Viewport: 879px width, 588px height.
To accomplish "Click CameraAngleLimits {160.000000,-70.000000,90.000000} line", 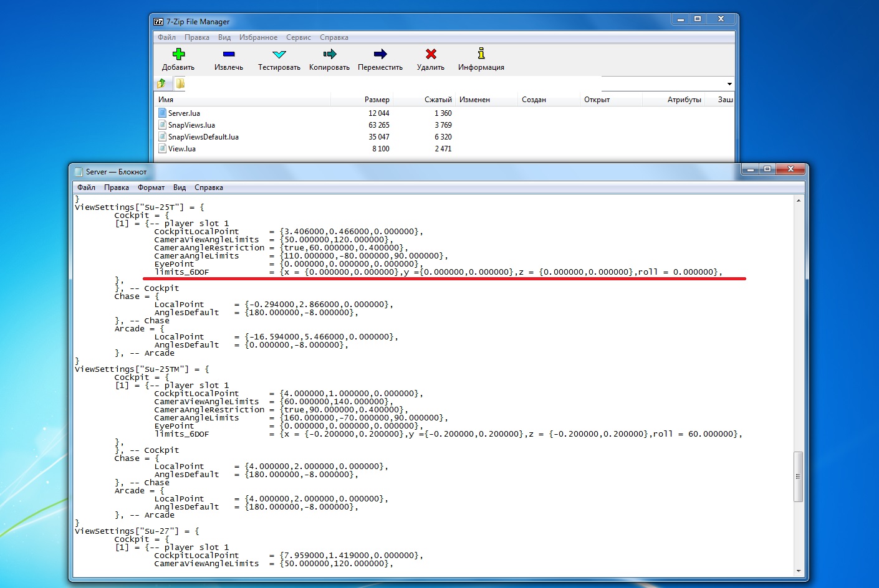I will click(x=301, y=418).
